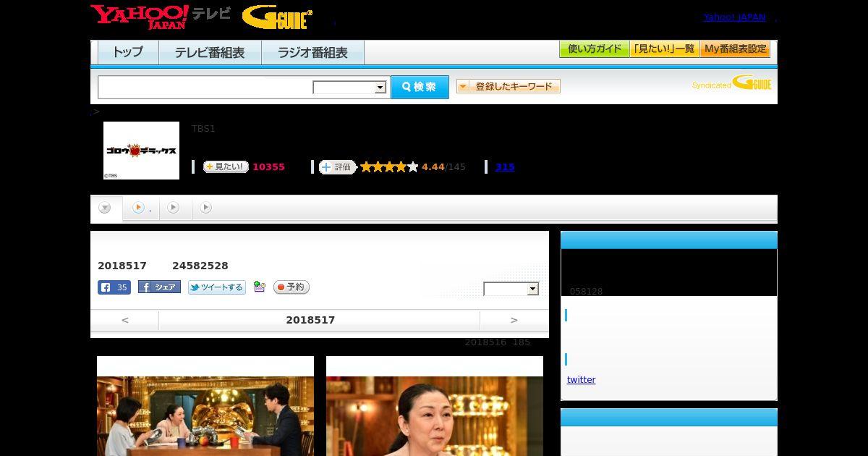
Task: Open My番組表設定 settings
Action: [735, 49]
